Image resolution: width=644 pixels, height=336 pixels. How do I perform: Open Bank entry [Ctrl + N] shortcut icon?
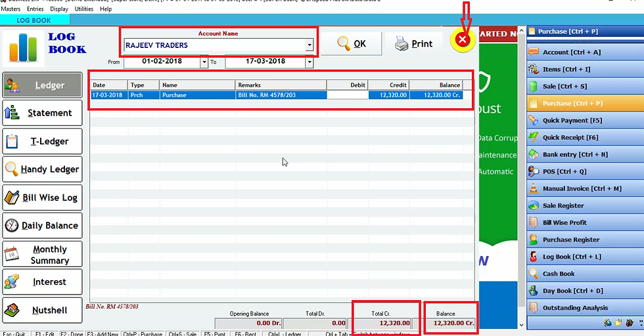[534, 154]
